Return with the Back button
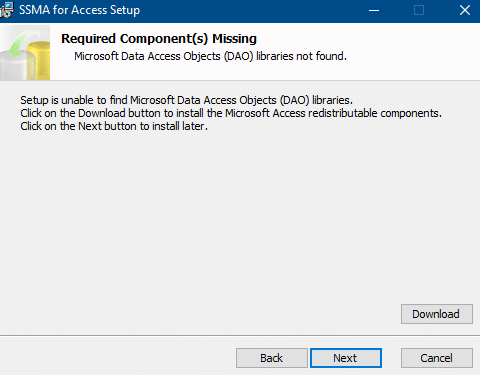The image size is (480, 375). [x=272, y=358]
